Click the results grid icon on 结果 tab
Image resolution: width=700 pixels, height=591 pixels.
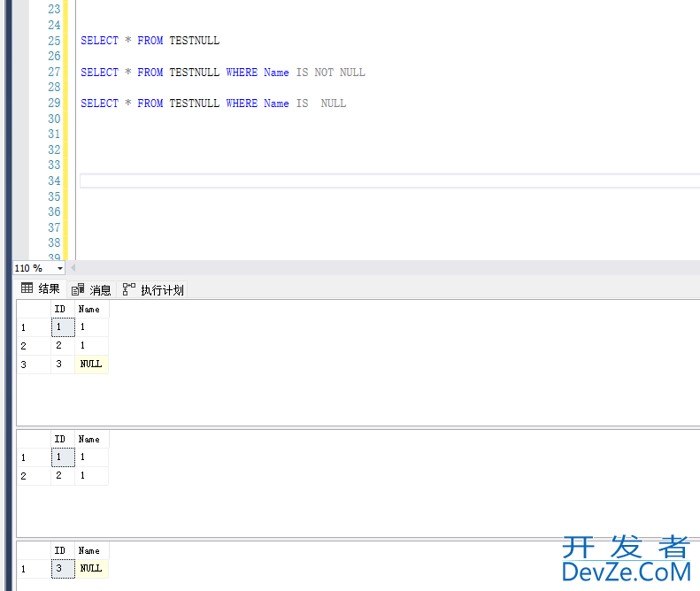click(27, 288)
